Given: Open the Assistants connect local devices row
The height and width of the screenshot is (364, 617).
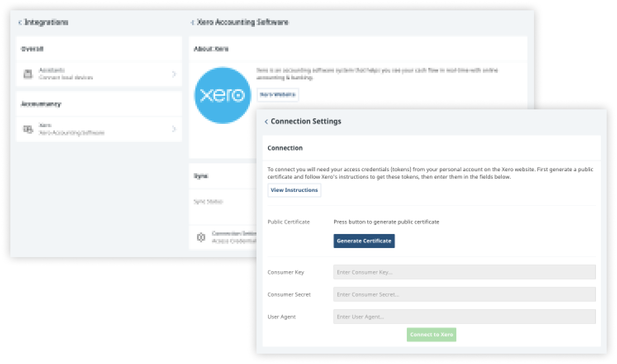Looking at the screenshot, I should click(99, 74).
